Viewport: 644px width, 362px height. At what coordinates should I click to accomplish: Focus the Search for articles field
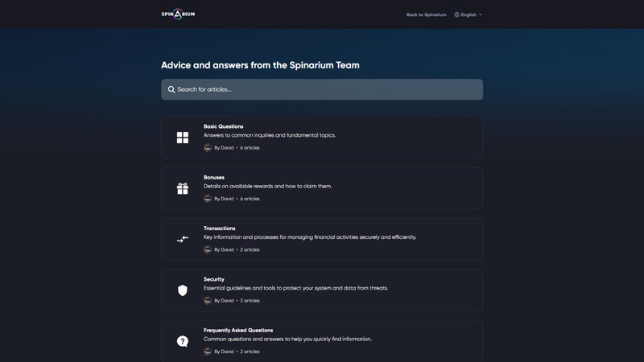(322, 89)
